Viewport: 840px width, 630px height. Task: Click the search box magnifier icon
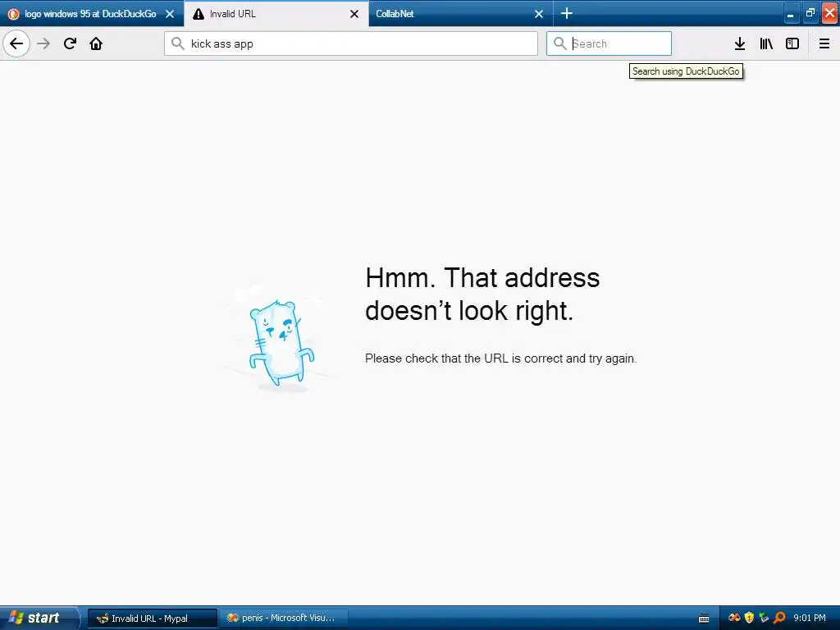coord(559,43)
